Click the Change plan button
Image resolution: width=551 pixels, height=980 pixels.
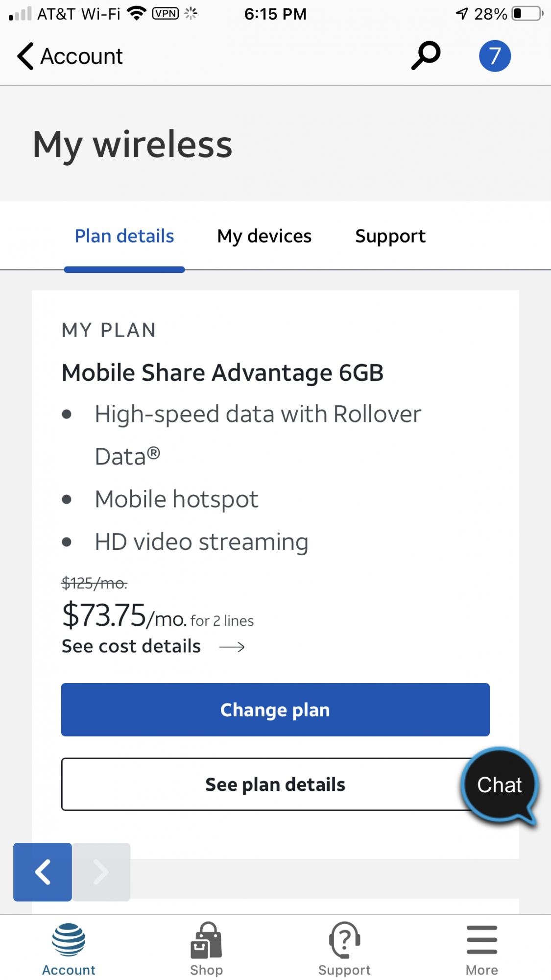click(275, 710)
